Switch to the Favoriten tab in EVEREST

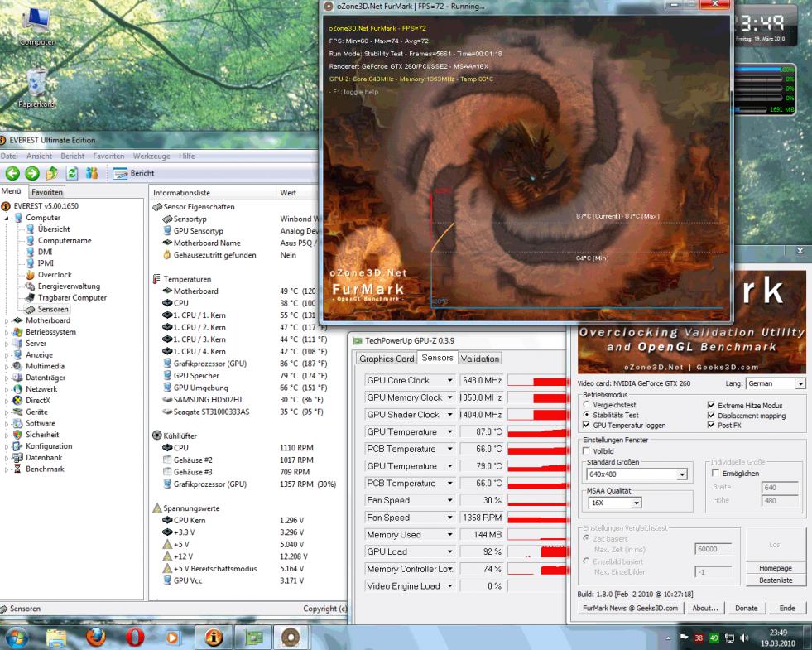click(46, 192)
